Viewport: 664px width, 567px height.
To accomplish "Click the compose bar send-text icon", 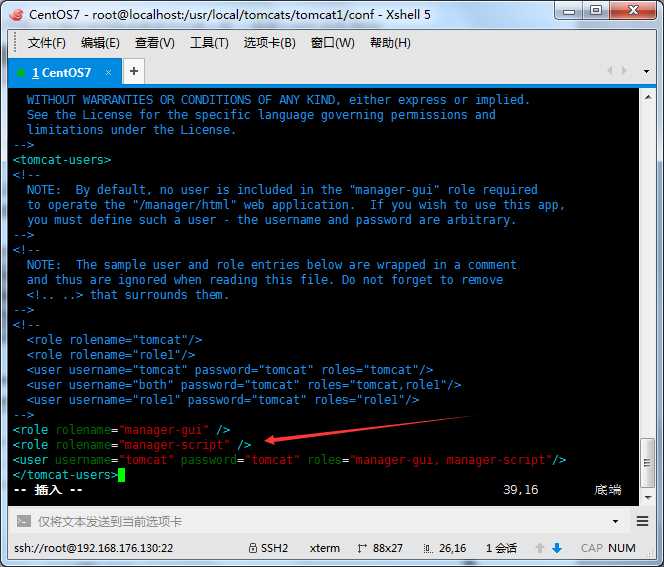I will tap(24, 521).
